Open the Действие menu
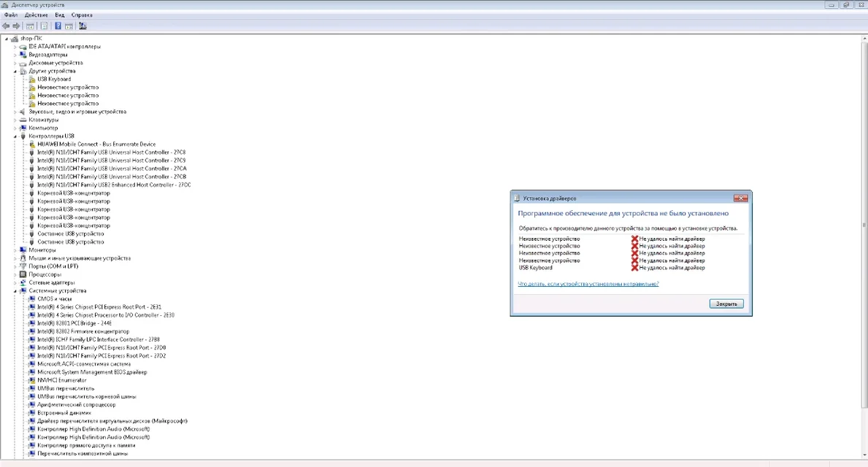 pos(36,15)
